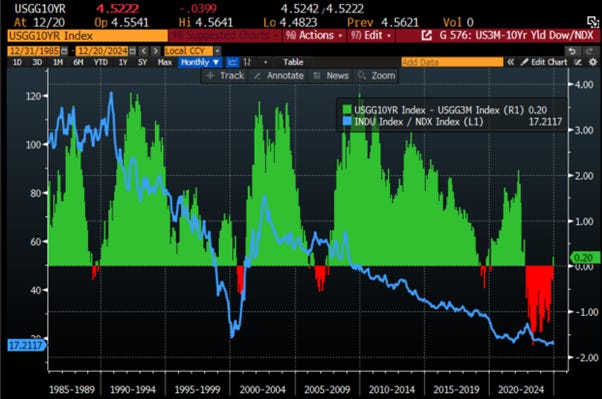The width and height of the screenshot is (602, 399).
Task: Activate the Annotate tool
Action: (279, 76)
